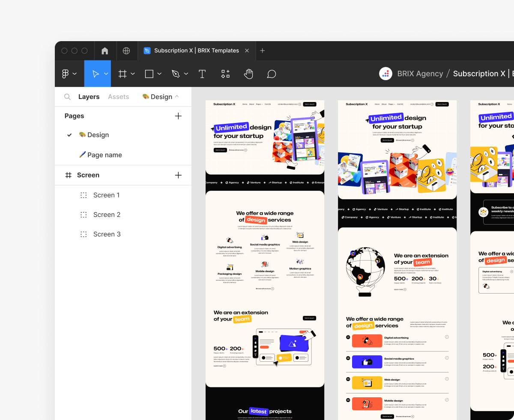The height and width of the screenshot is (420, 514).
Task: Switch to the Assets tab
Action: (118, 96)
